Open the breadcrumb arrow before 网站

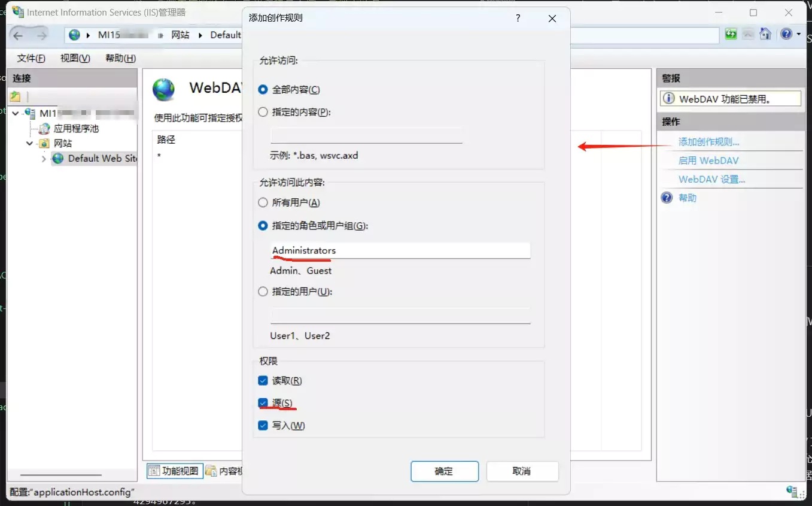pyautogui.click(x=161, y=35)
